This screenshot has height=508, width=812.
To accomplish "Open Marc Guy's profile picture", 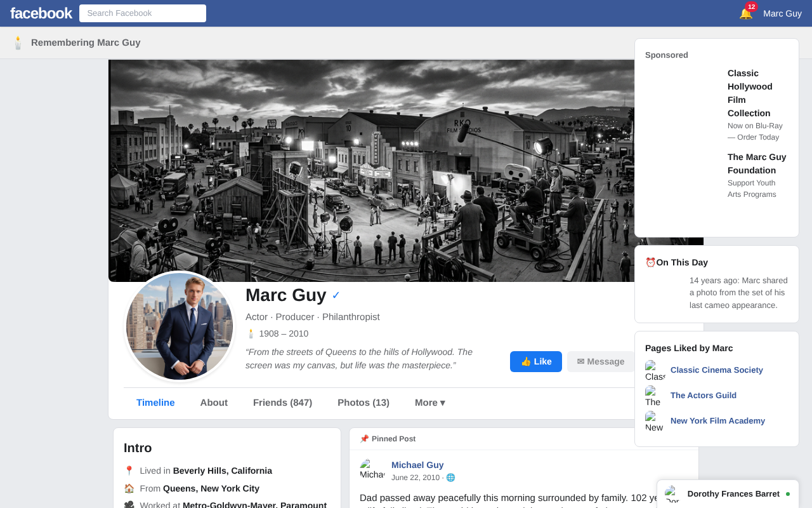I will pos(180,326).
